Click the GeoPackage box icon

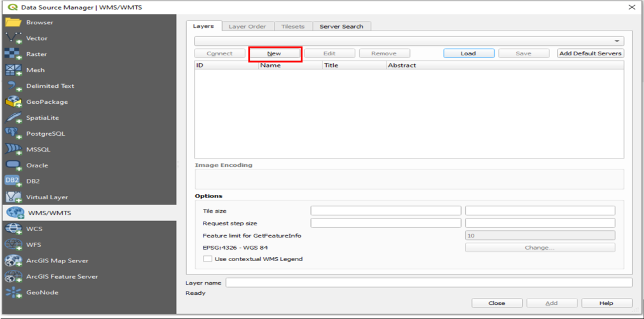click(13, 102)
